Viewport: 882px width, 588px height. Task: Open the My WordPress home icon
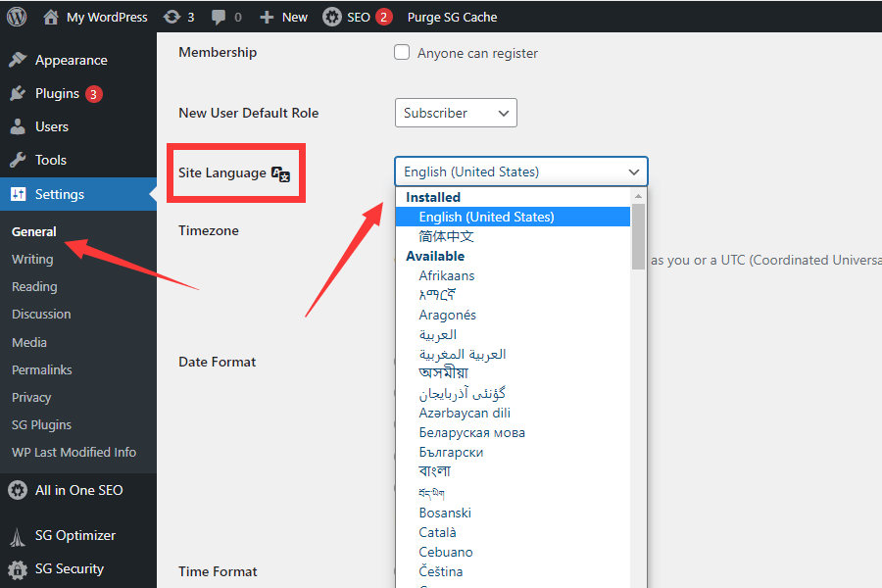[x=51, y=17]
